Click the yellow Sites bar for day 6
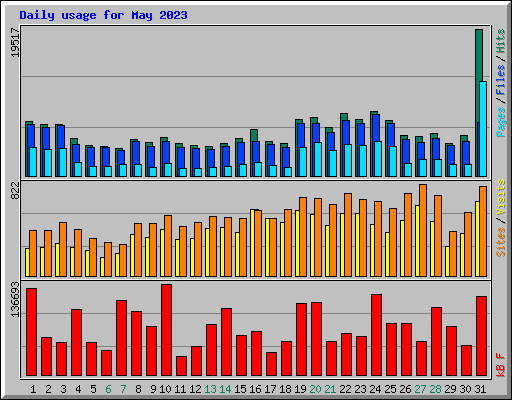 click(x=102, y=267)
